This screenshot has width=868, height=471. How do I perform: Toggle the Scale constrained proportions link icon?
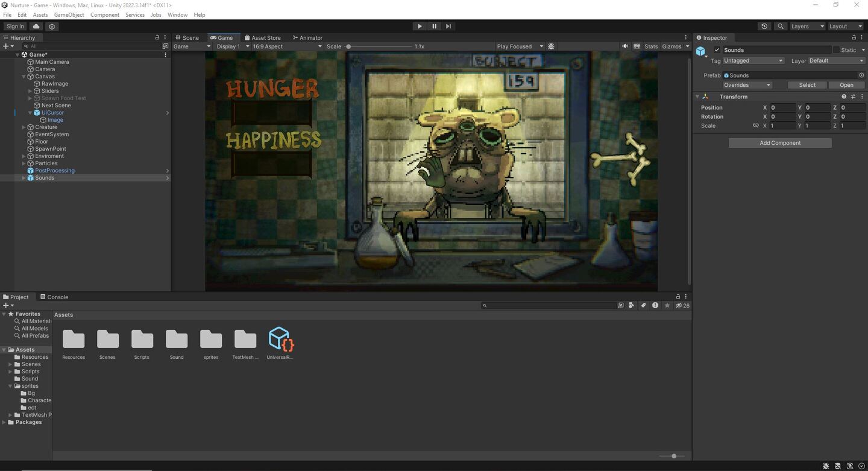pos(755,126)
